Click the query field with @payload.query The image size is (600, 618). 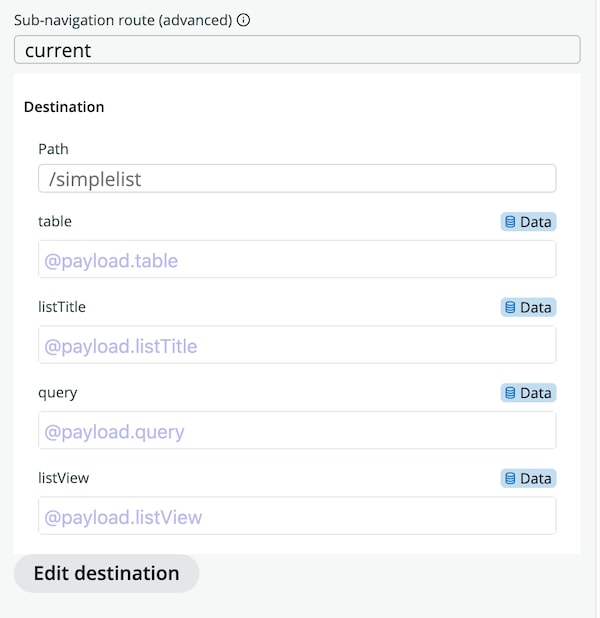click(297, 430)
